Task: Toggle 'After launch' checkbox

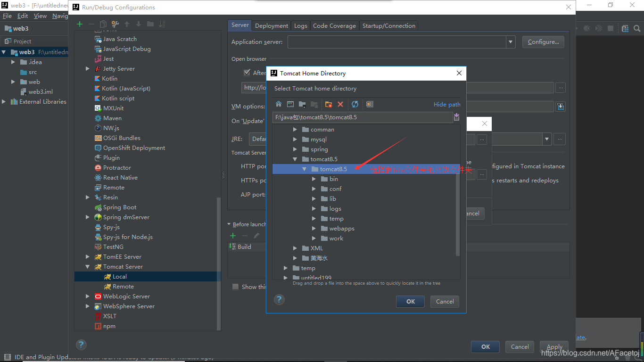Action: click(247, 73)
